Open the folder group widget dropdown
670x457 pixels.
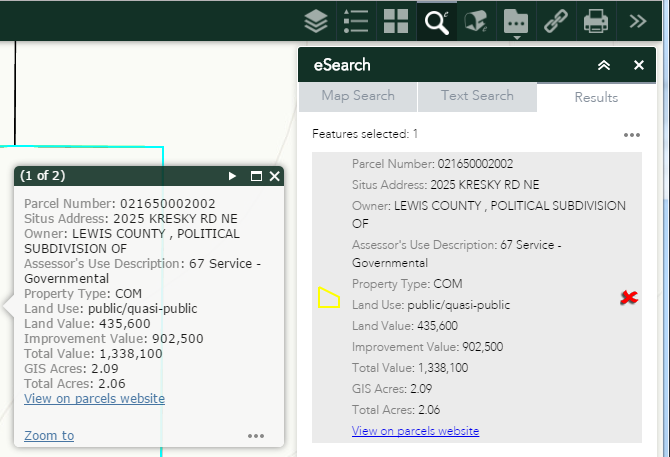pyautogui.click(x=516, y=21)
